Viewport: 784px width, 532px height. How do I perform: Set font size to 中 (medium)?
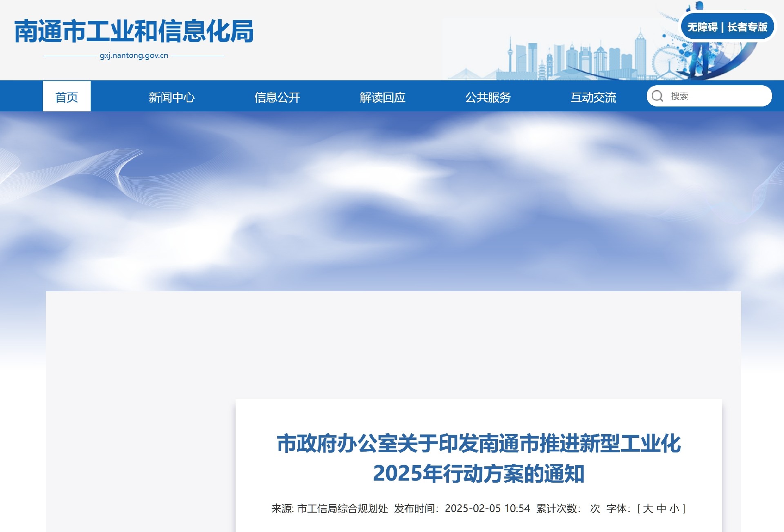click(661, 509)
